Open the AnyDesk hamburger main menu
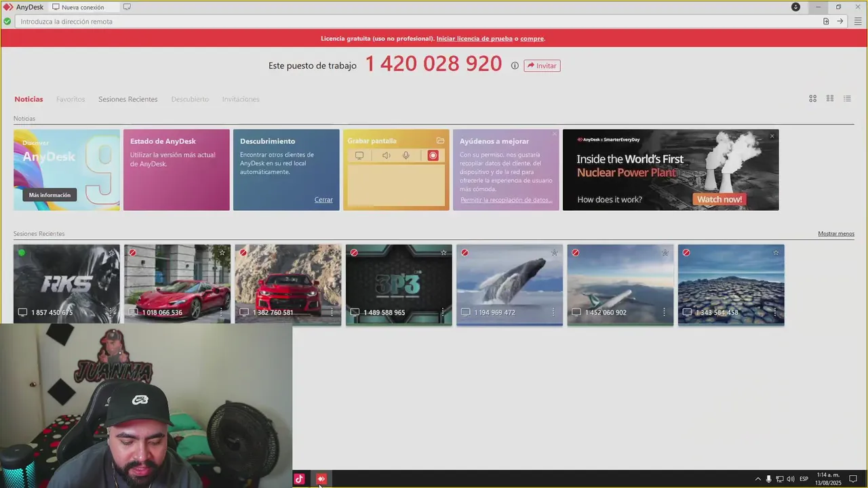The height and width of the screenshot is (488, 868). coord(858,22)
